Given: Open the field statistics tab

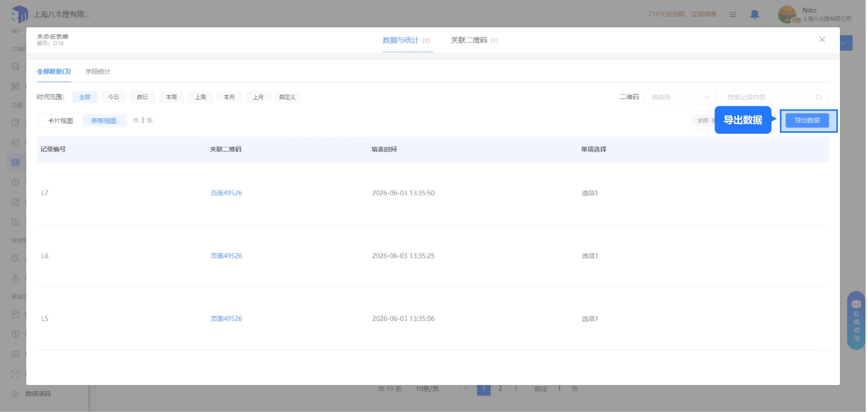Looking at the screenshot, I should pos(98,72).
